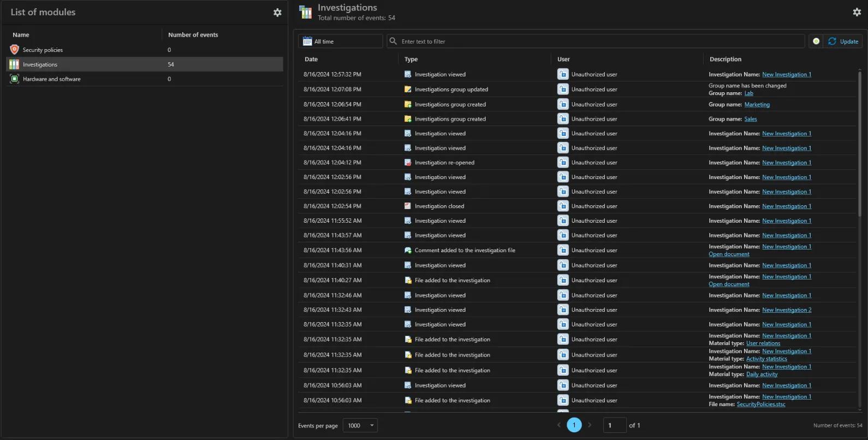Select the Hardware and software module
868x440 pixels.
pos(145,79)
